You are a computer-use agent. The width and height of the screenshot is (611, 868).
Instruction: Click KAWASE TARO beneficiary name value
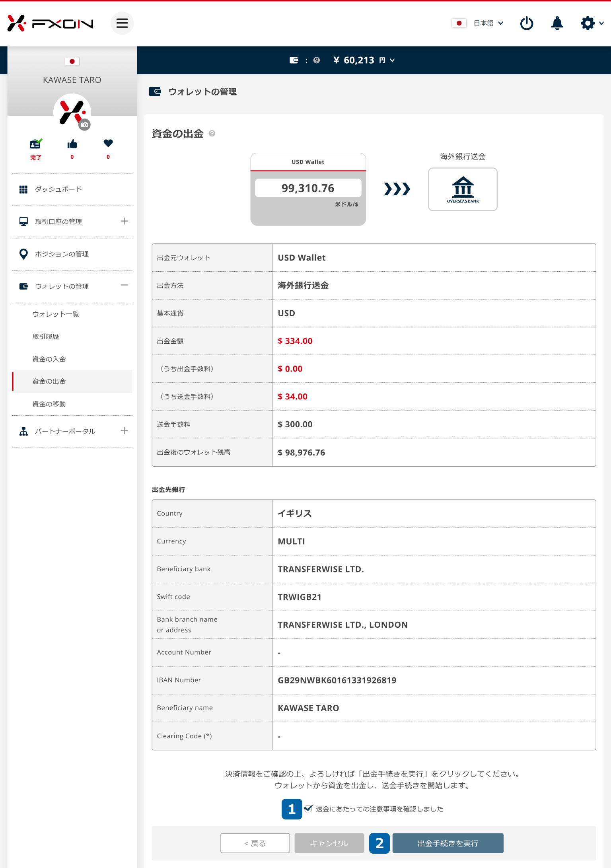[x=309, y=708]
